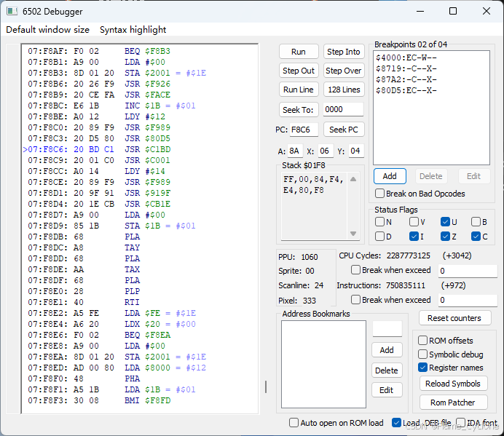The image size is (504, 436).
Task: Click the Reset counters button
Action: (454, 318)
